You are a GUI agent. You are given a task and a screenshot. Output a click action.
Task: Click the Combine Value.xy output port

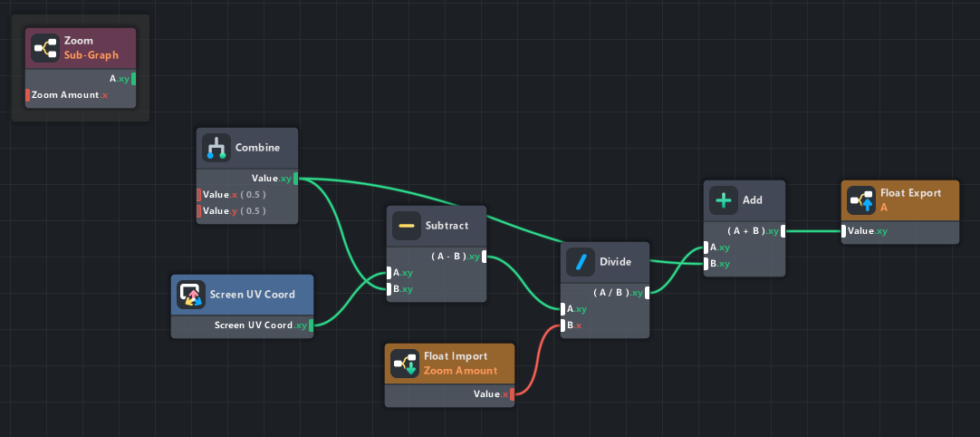(x=295, y=179)
